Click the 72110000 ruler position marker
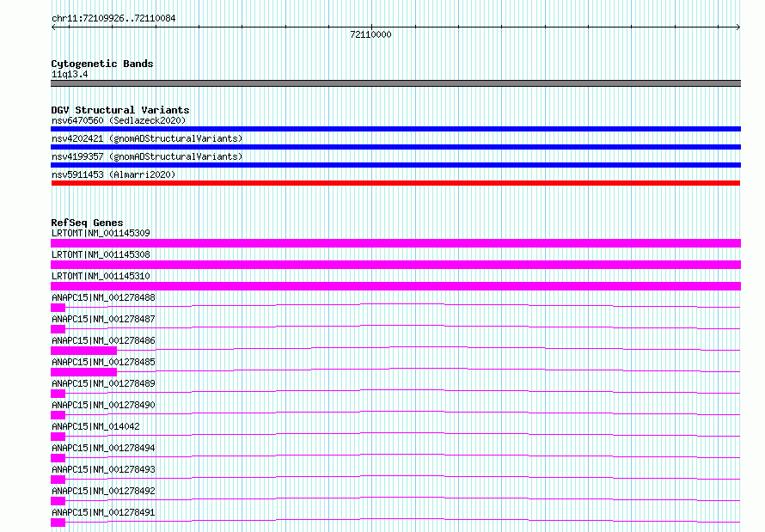 tap(370, 34)
